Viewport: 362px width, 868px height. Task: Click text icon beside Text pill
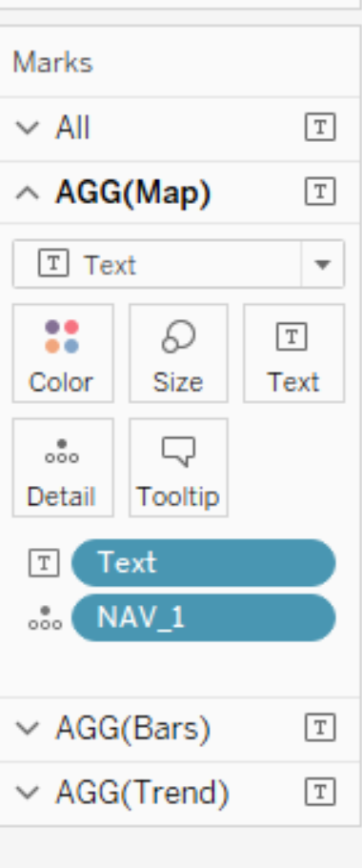(x=44, y=563)
